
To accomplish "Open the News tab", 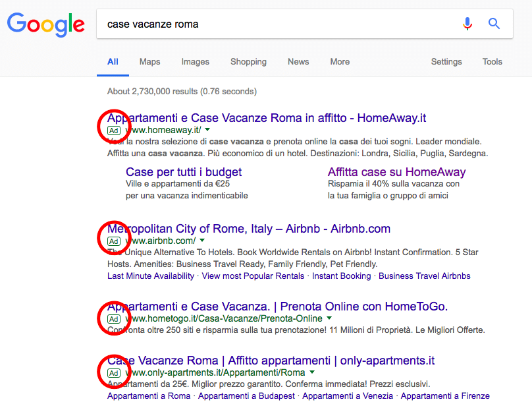I will [x=298, y=62].
